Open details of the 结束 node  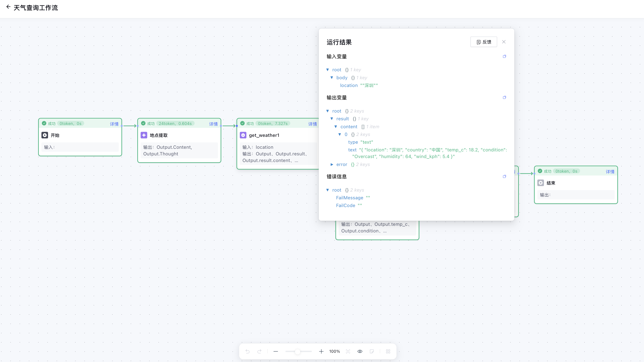[x=610, y=172]
